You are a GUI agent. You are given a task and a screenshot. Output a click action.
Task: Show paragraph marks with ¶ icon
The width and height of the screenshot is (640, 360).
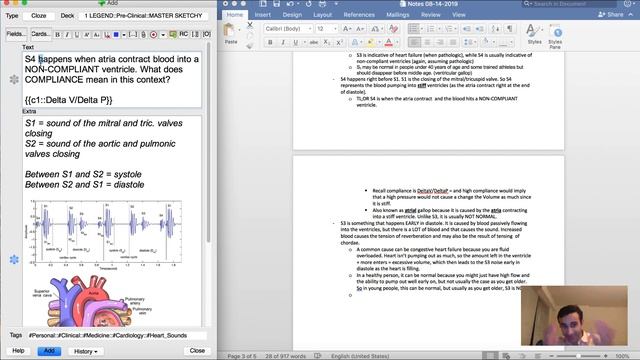click(509, 29)
